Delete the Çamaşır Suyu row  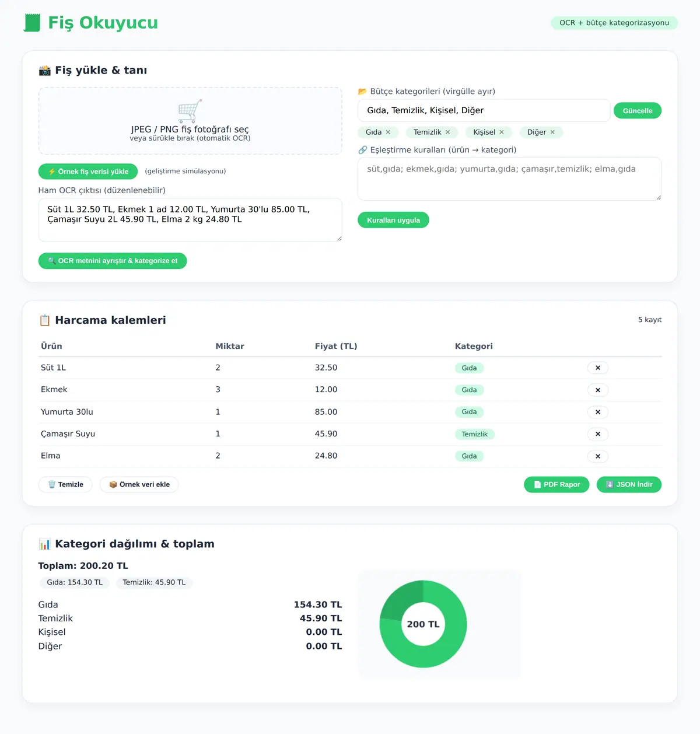coord(598,434)
